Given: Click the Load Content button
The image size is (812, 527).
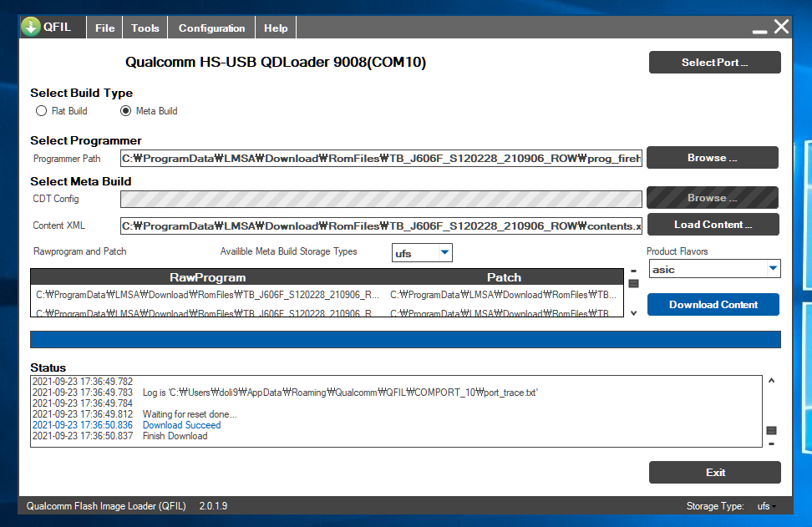Looking at the screenshot, I should [x=713, y=224].
